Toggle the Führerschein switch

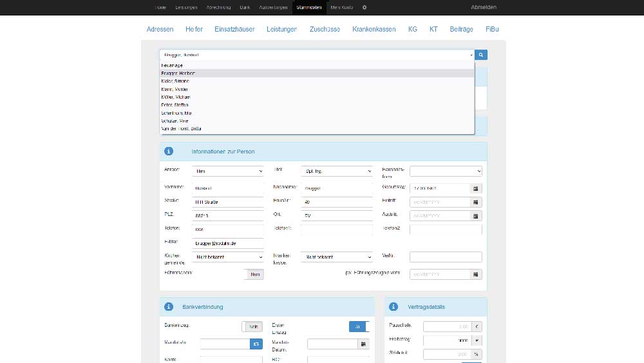tap(253, 274)
